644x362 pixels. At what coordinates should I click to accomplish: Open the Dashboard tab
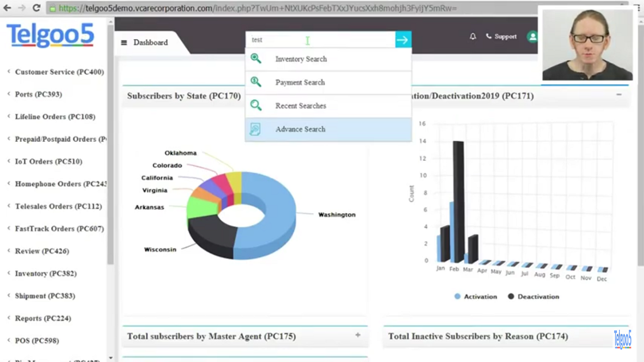150,43
